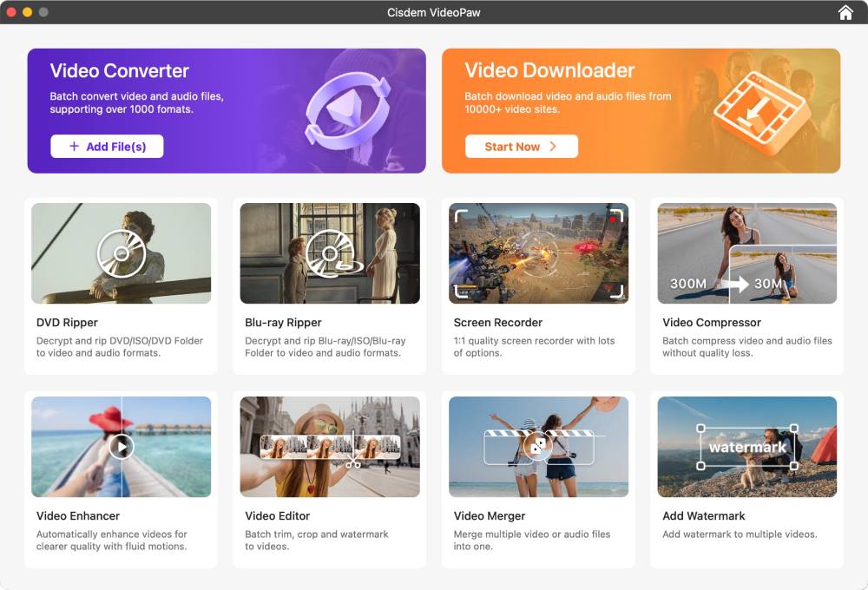Click the Cisdem VideoPaw title bar
Image resolution: width=868 pixels, height=590 pixels.
coord(434,12)
